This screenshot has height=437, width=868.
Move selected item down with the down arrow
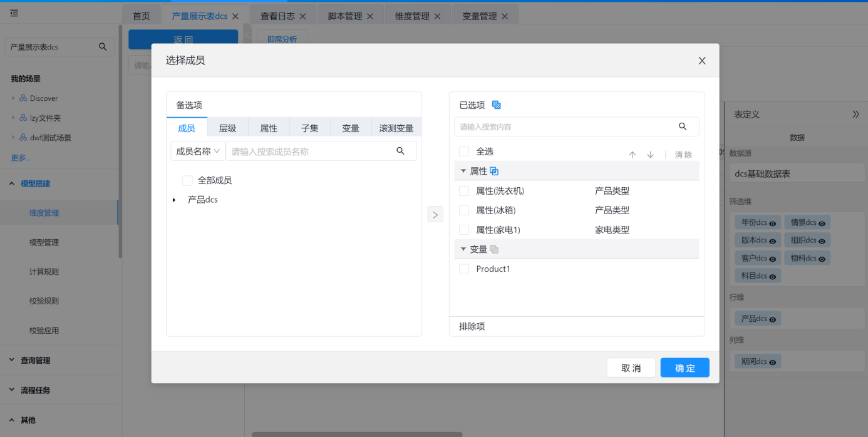pos(651,155)
